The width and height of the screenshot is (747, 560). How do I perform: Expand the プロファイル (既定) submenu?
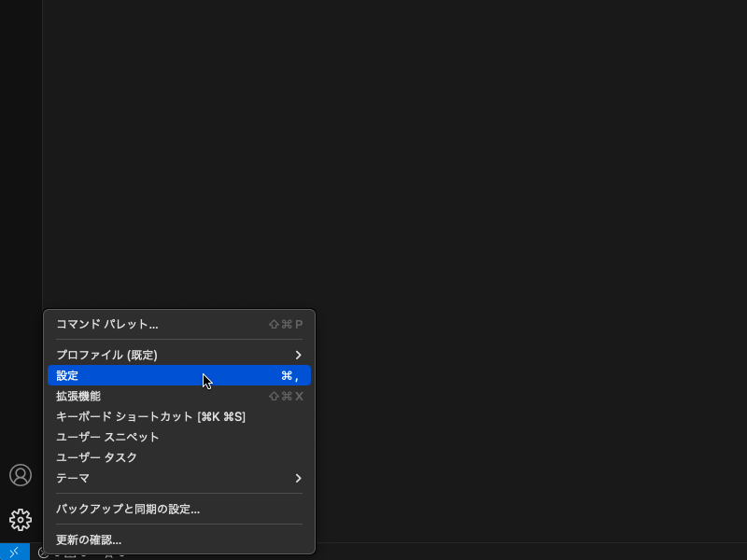[x=179, y=356]
